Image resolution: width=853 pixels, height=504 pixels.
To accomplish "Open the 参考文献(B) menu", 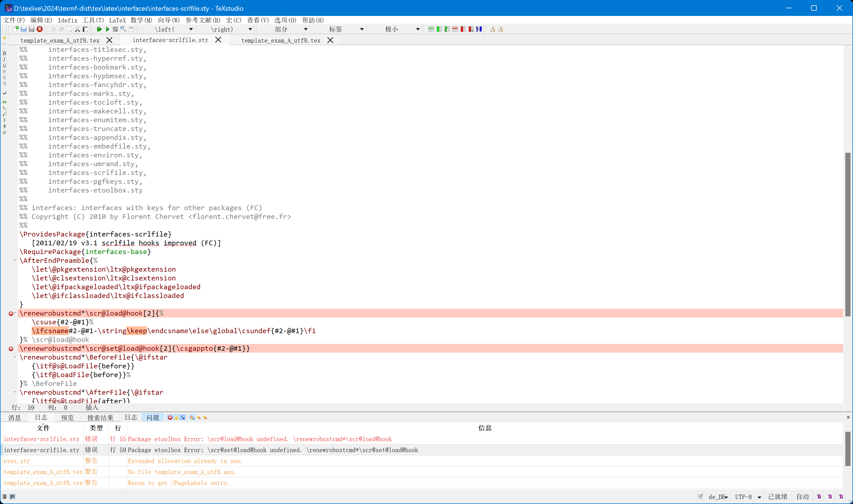I will pyautogui.click(x=203, y=20).
